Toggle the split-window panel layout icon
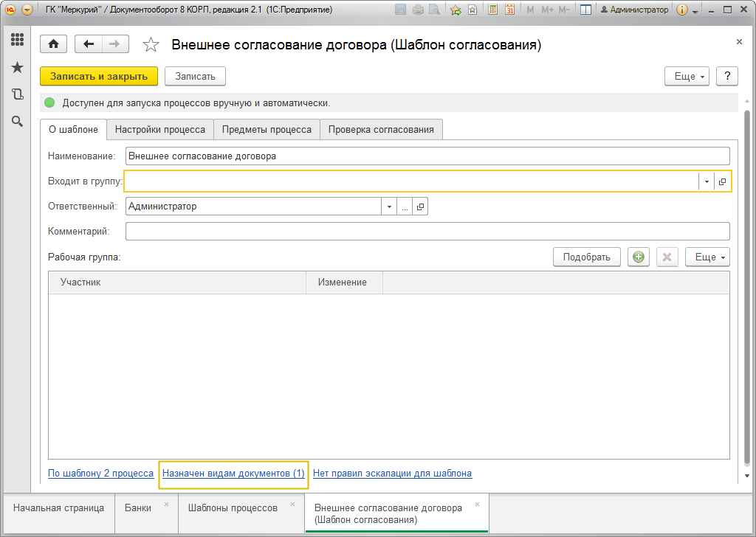This screenshot has width=756, height=537. pos(585,10)
